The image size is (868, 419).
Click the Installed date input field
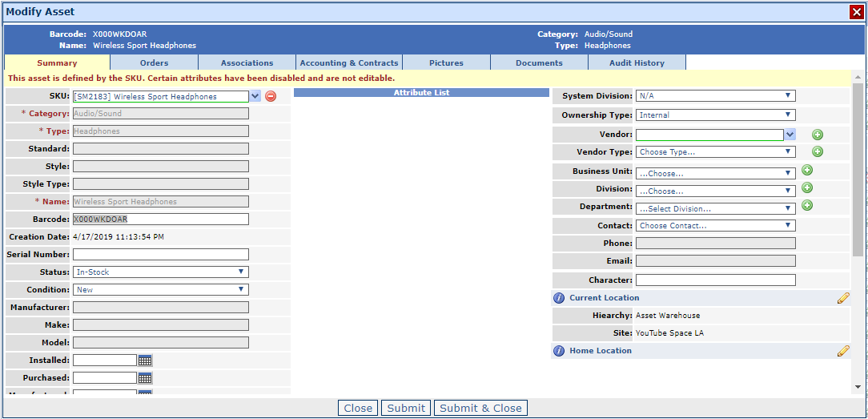(105, 361)
